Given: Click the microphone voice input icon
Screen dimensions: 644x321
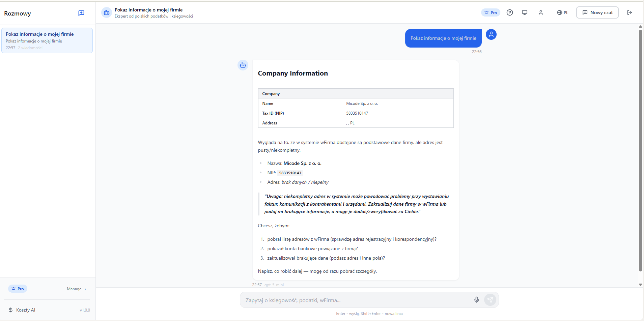Looking at the screenshot, I should tap(477, 300).
